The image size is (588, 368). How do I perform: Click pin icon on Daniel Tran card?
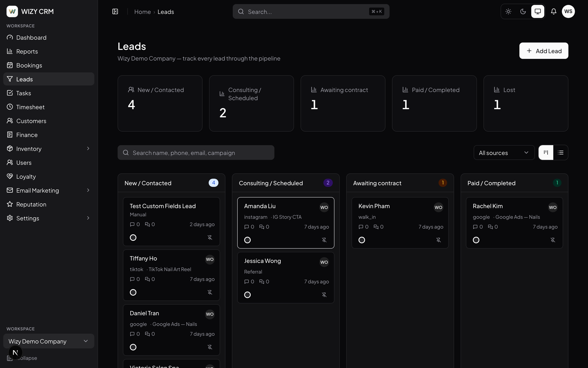click(210, 347)
